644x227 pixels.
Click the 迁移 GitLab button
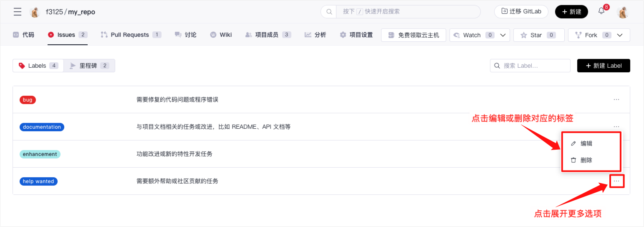tap(521, 12)
